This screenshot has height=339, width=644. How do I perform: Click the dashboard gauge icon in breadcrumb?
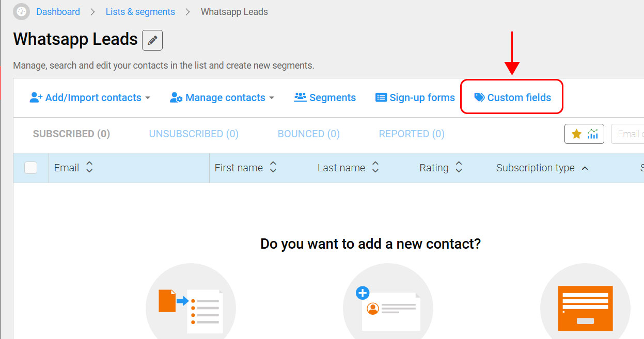click(x=21, y=11)
